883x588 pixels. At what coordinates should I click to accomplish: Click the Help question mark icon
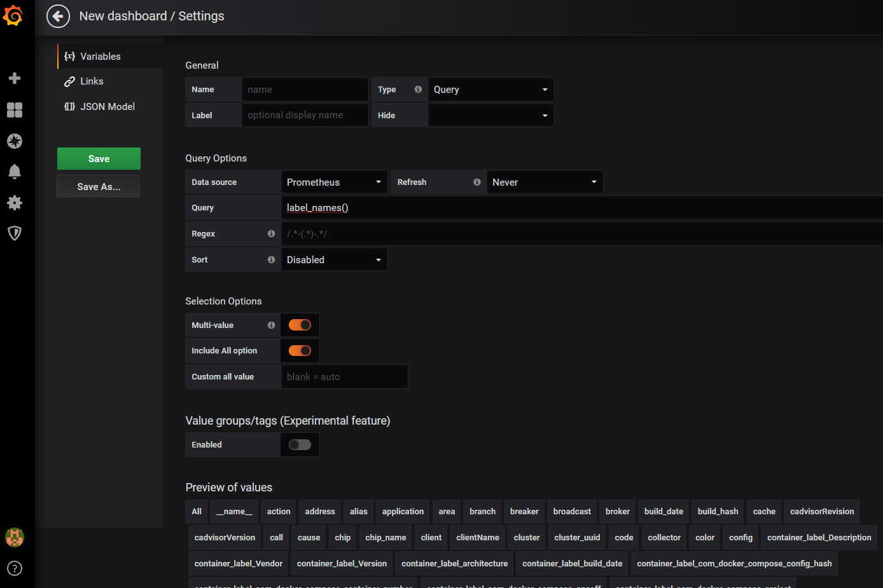(x=15, y=568)
